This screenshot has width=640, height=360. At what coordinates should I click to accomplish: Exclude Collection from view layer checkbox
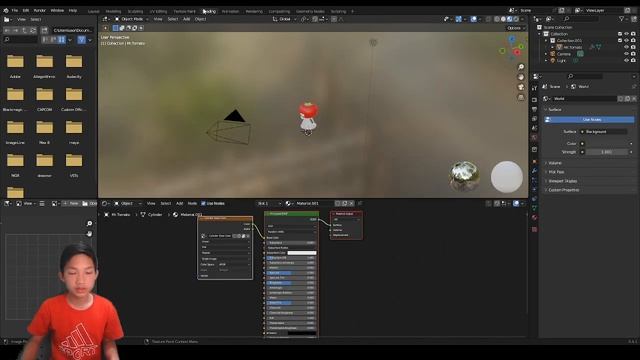pyautogui.click(x=620, y=34)
